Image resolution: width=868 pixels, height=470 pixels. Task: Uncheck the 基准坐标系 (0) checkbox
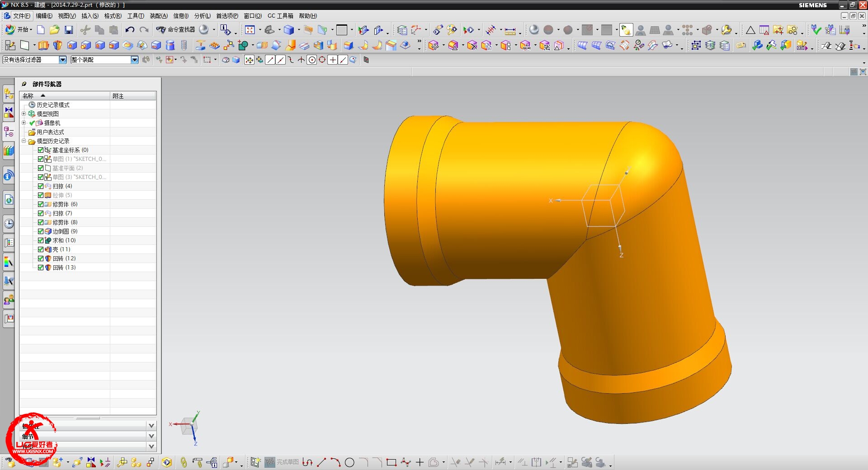[x=41, y=150]
